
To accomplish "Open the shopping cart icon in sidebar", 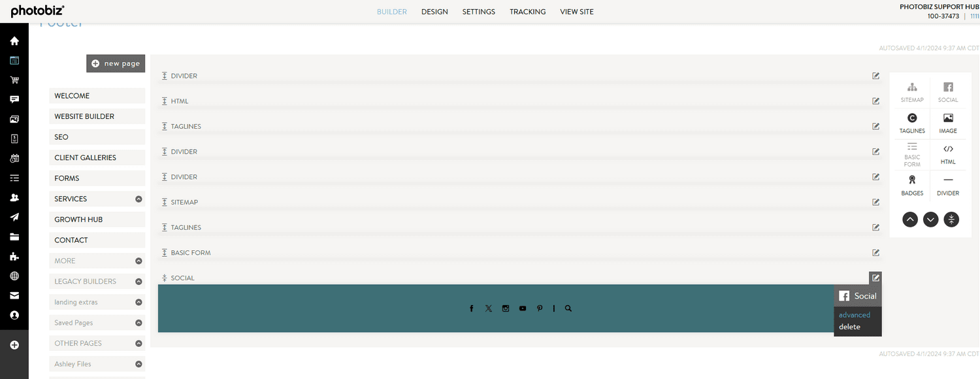I will (14, 79).
